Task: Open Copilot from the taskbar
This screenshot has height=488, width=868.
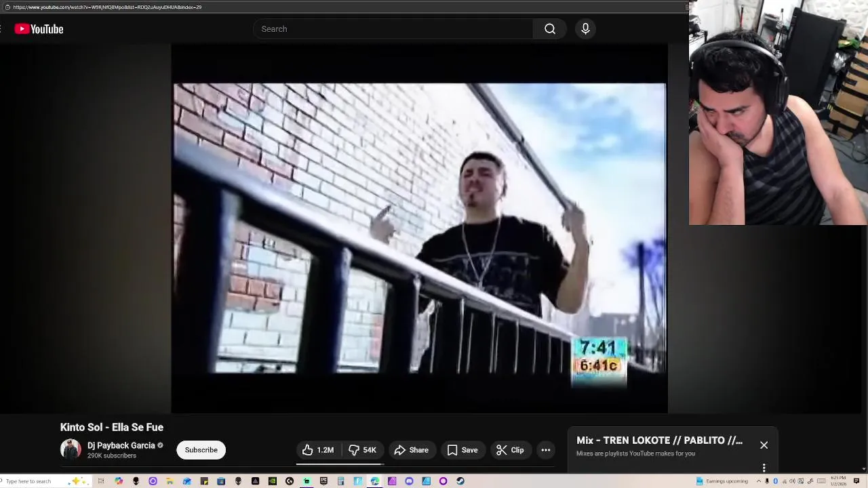Action: tap(119, 481)
